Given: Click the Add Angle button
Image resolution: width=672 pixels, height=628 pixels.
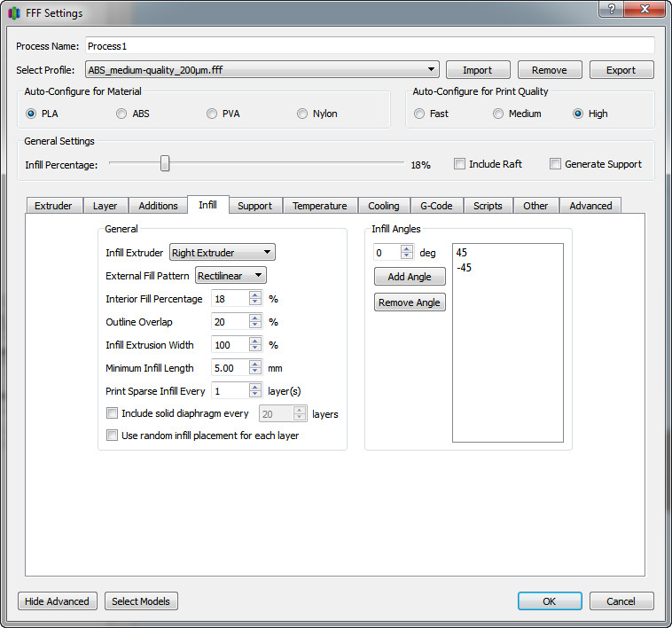Looking at the screenshot, I should (x=409, y=277).
